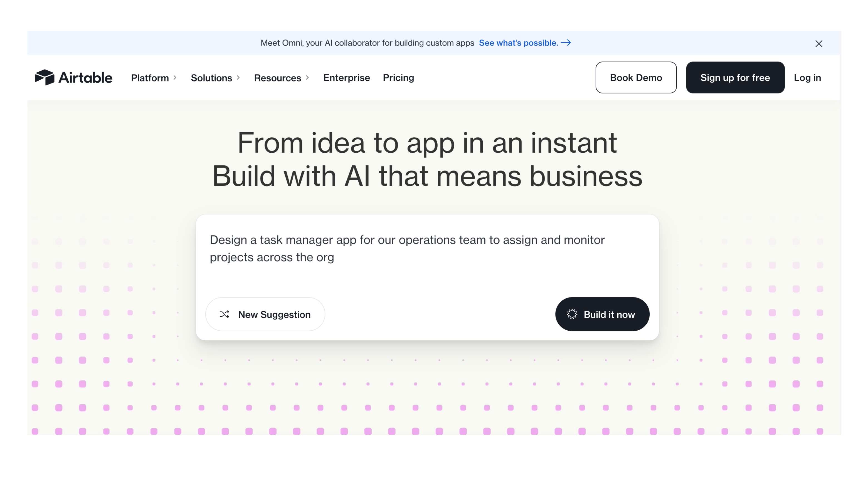Click the arrow after See what's possible
868x488 pixels.
coord(566,43)
